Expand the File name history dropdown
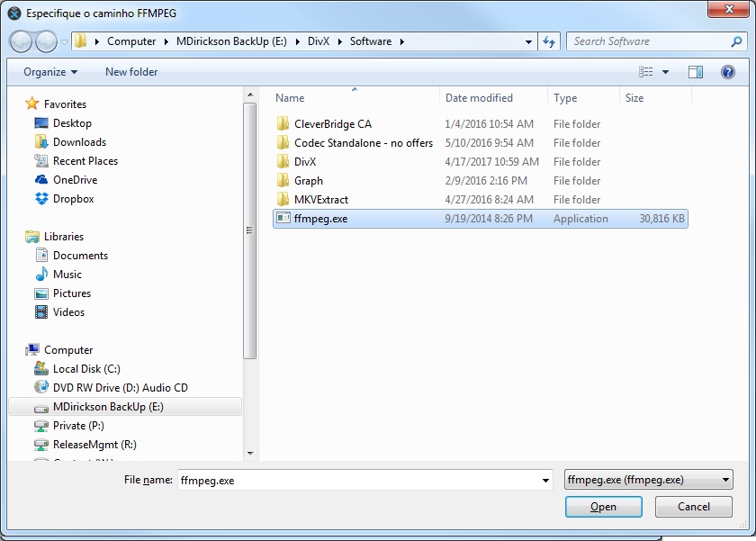This screenshot has height=541, width=756. pyautogui.click(x=545, y=481)
